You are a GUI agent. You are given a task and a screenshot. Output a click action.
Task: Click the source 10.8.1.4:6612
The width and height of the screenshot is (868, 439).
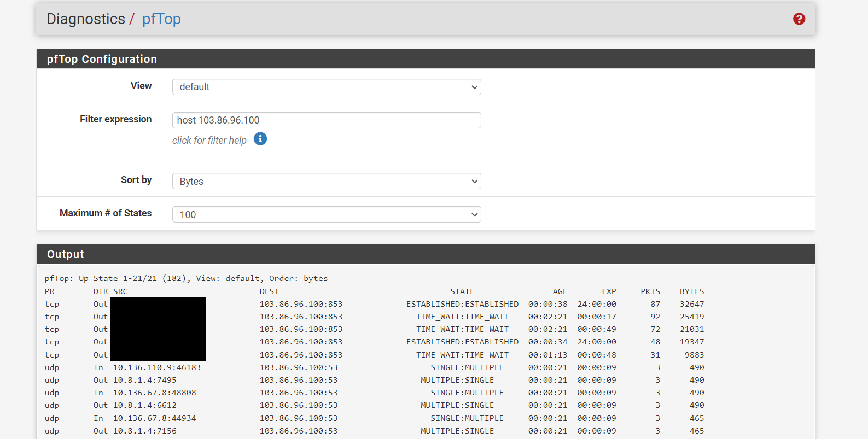pos(145,405)
